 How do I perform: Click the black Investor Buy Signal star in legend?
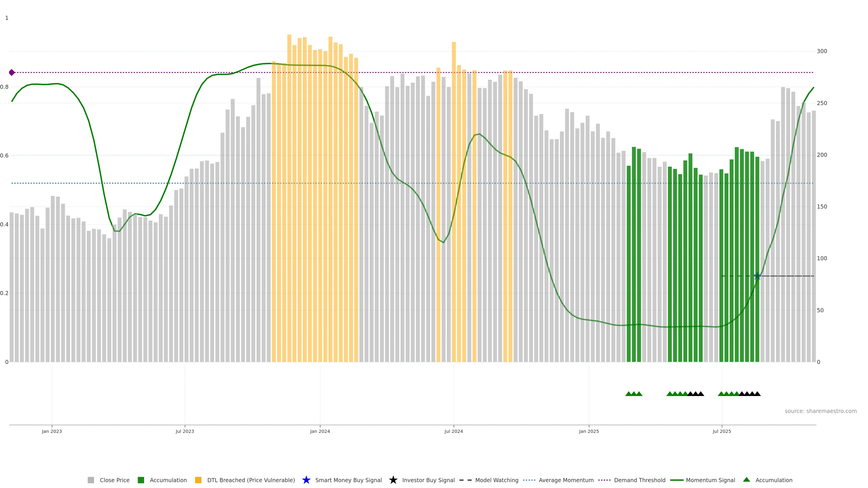pyautogui.click(x=393, y=480)
